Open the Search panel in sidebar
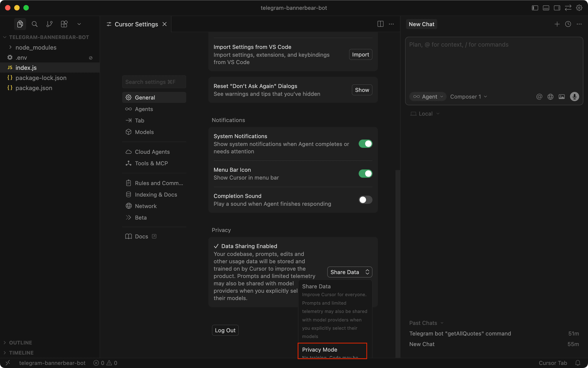 [x=35, y=24]
